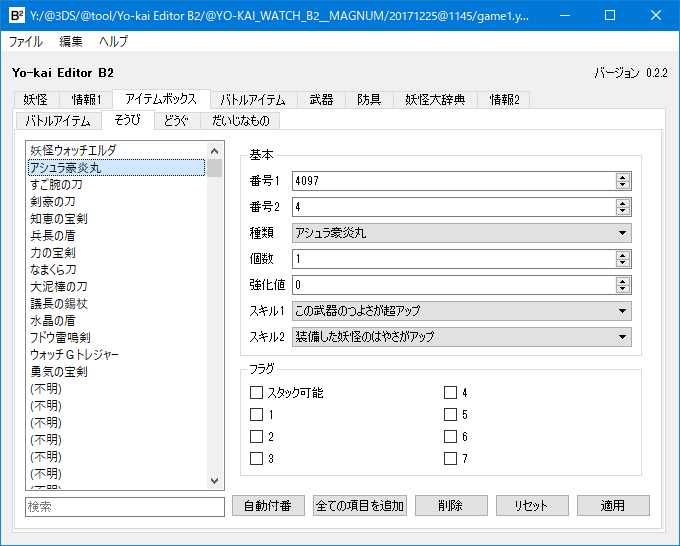Click the リセット button
This screenshot has width=680, height=546.
532,506
